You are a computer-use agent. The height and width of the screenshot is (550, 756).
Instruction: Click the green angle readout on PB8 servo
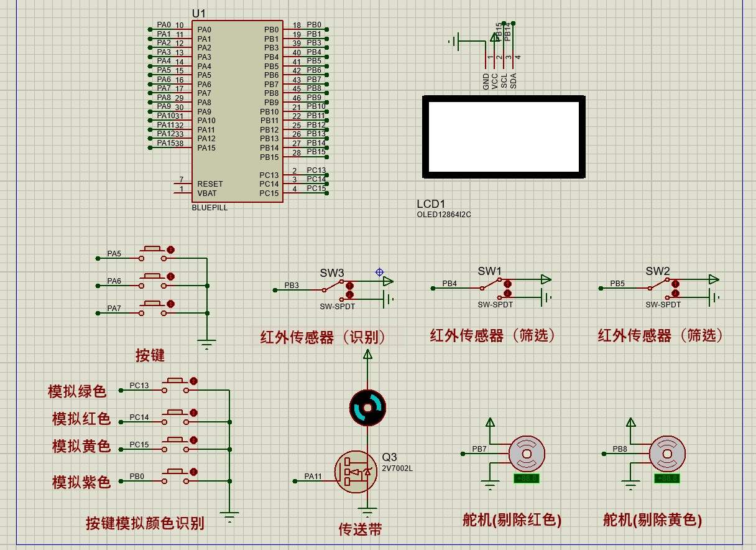[x=666, y=478]
